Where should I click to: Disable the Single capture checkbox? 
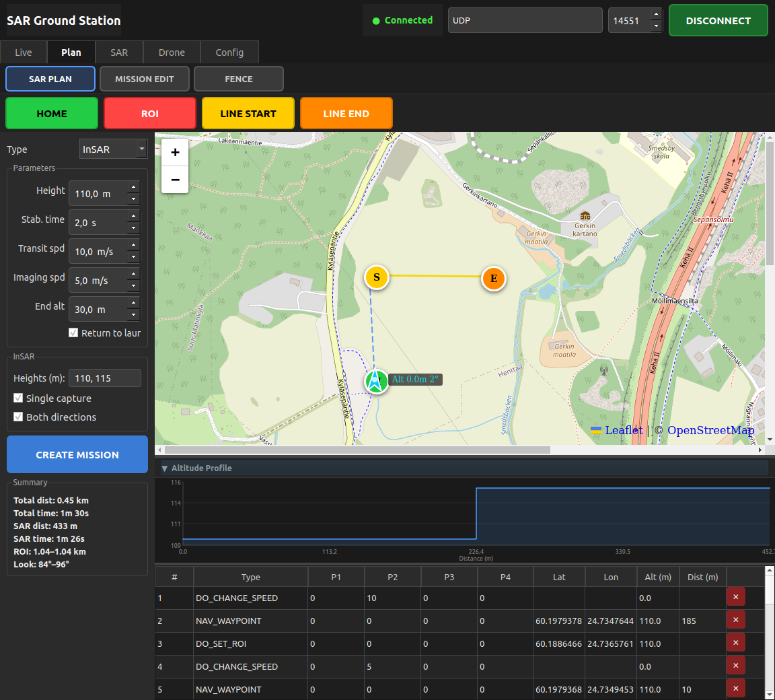point(18,398)
